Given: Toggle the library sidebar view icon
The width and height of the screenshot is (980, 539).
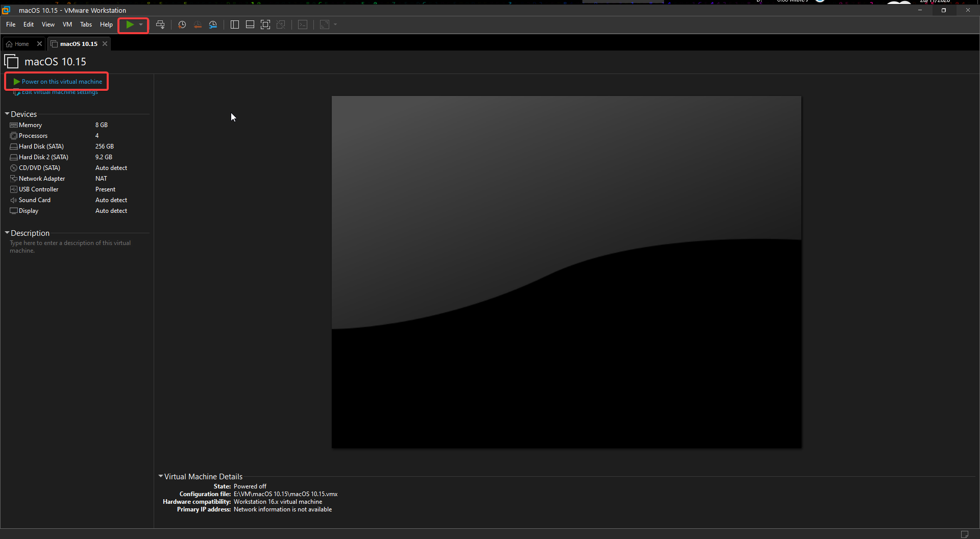Looking at the screenshot, I should (x=235, y=24).
